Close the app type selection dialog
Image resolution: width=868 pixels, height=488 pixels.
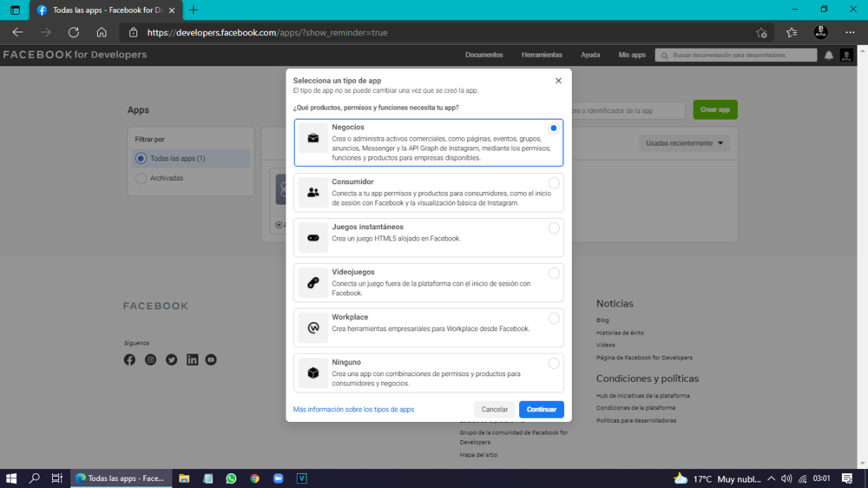[x=558, y=81]
